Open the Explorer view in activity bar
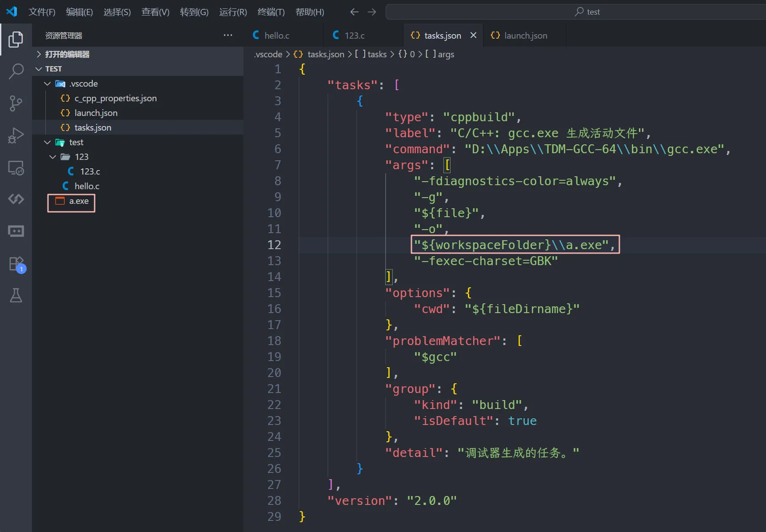Image resolution: width=766 pixels, height=532 pixels. [16, 40]
